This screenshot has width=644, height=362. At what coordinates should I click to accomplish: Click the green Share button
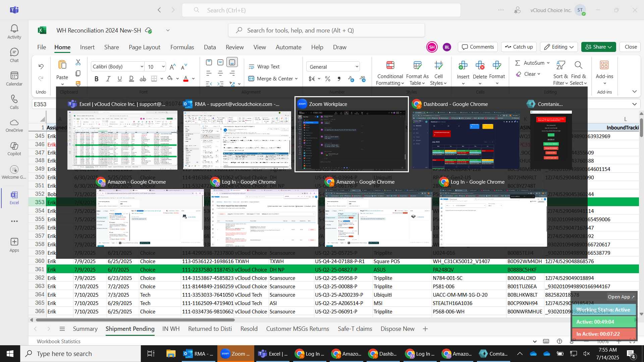(598, 47)
